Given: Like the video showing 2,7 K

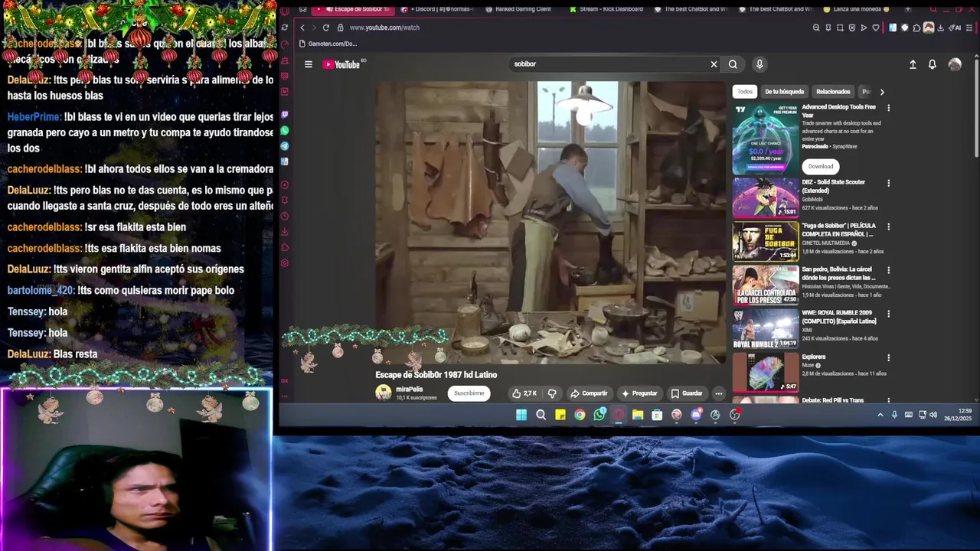Looking at the screenshot, I should click(x=524, y=393).
